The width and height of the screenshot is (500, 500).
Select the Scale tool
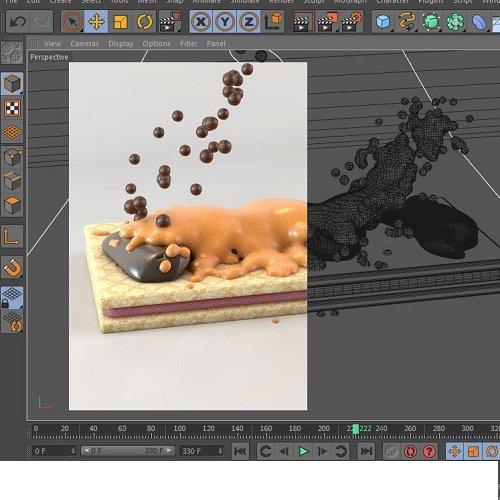pos(120,22)
